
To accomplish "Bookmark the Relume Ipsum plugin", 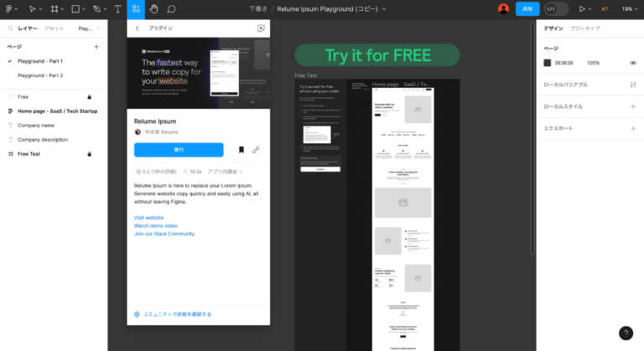I will tap(241, 150).
